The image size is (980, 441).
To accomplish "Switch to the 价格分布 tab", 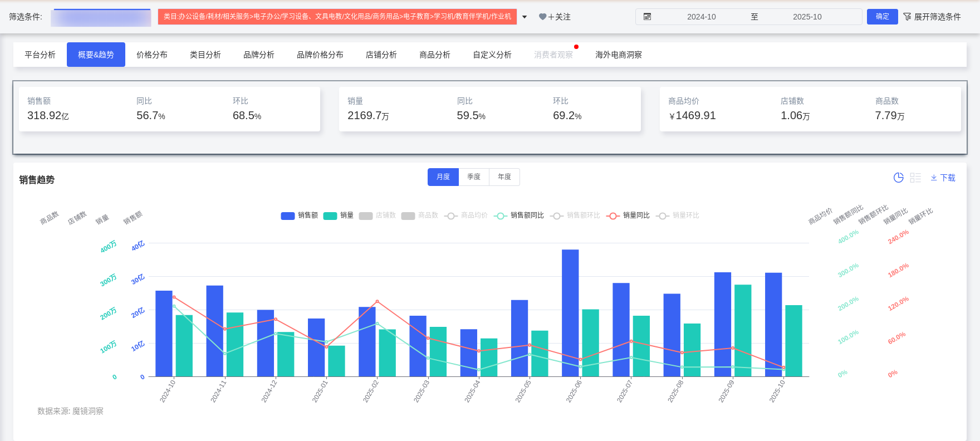I will (152, 55).
